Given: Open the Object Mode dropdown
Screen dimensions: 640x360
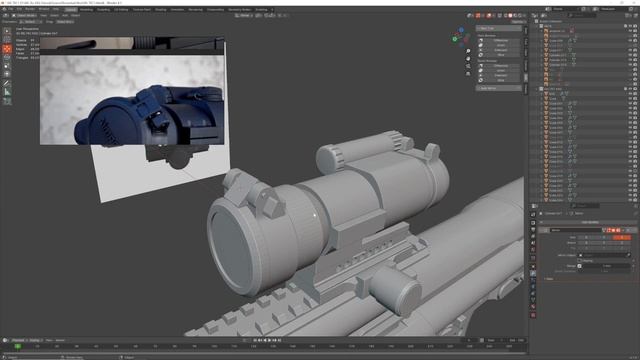Looking at the screenshot, I should pyautogui.click(x=24, y=15).
